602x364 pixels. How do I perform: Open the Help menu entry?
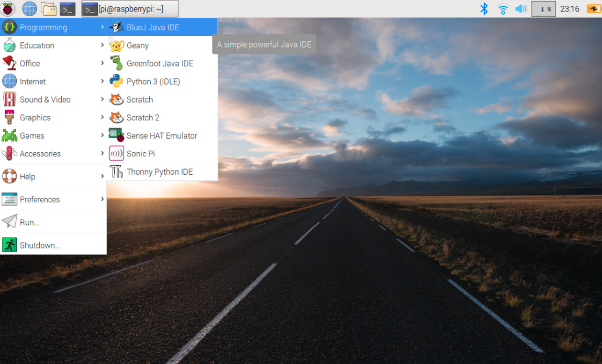tap(53, 176)
